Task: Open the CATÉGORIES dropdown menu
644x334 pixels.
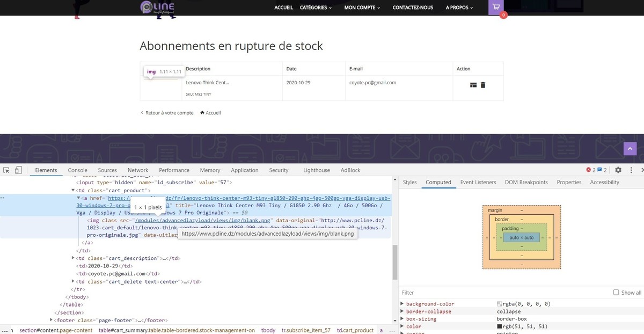Action: (316, 8)
